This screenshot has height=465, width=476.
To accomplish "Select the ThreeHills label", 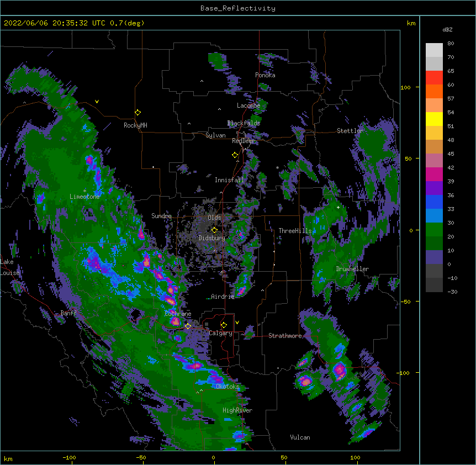I will [x=295, y=231].
